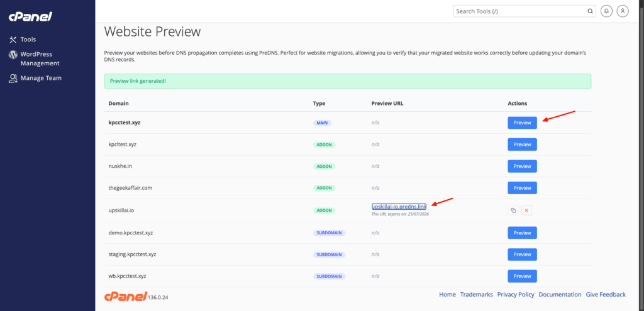Preview the wb.kpcctest.xyz subdomain
Image resolution: width=644 pixels, height=311 pixels.
click(x=522, y=276)
